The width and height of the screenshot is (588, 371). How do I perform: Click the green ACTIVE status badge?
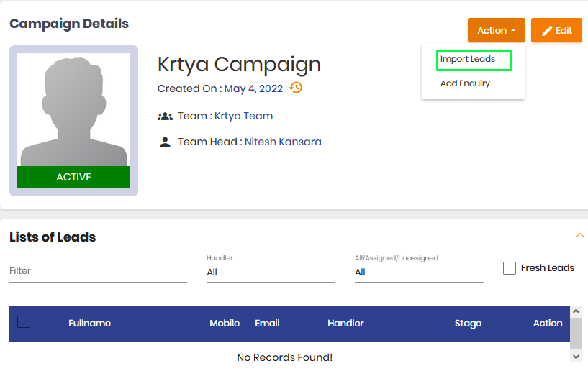(74, 177)
